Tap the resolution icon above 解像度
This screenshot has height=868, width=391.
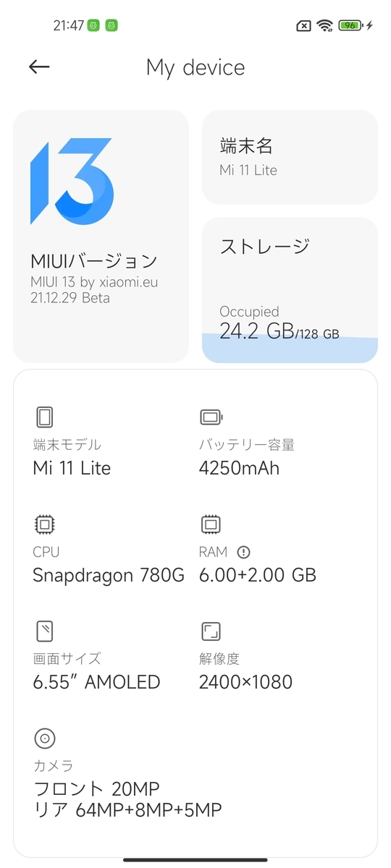click(x=211, y=631)
